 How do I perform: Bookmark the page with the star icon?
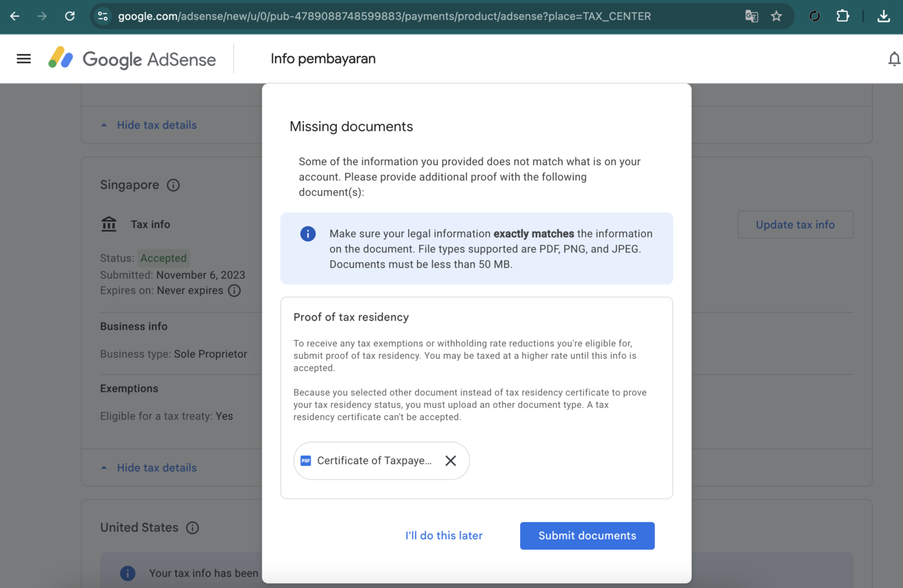[x=777, y=16]
